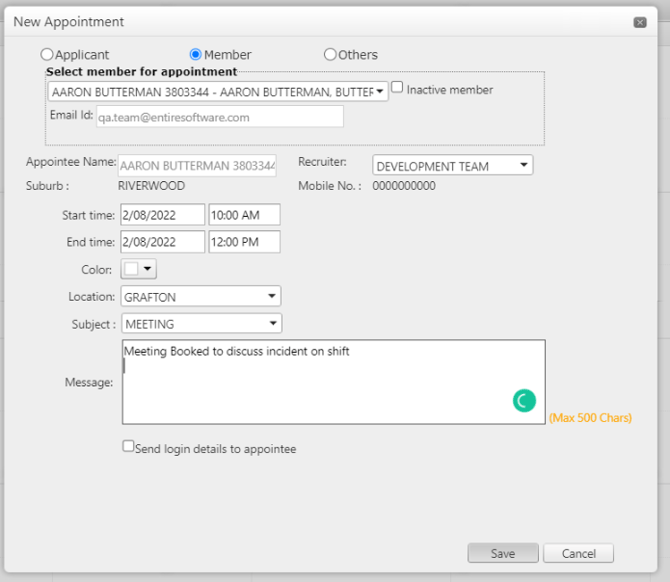Click the End time date field
Screen dimensions: 670x582
coord(162,242)
